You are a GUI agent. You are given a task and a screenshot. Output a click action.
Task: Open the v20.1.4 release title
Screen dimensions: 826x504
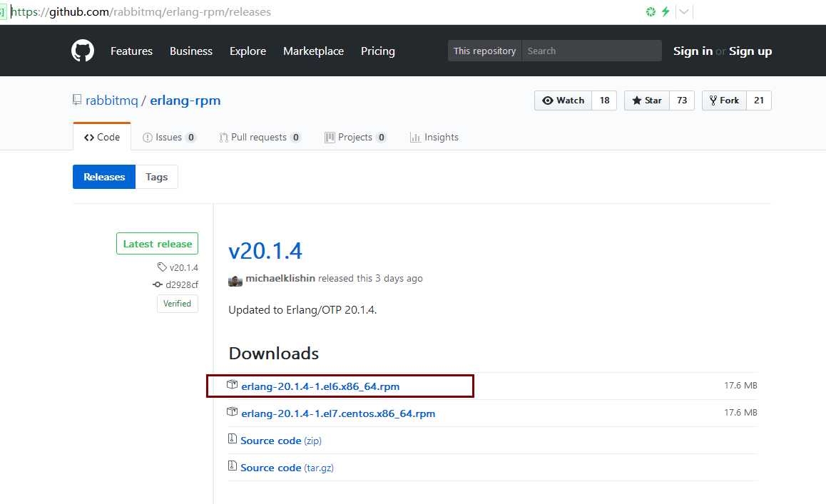tap(265, 251)
